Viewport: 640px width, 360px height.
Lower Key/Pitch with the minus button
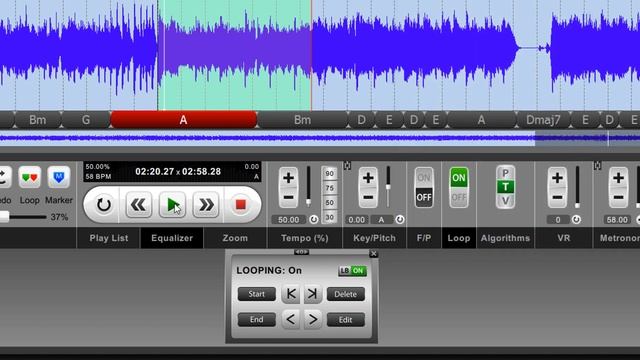point(368,198)
